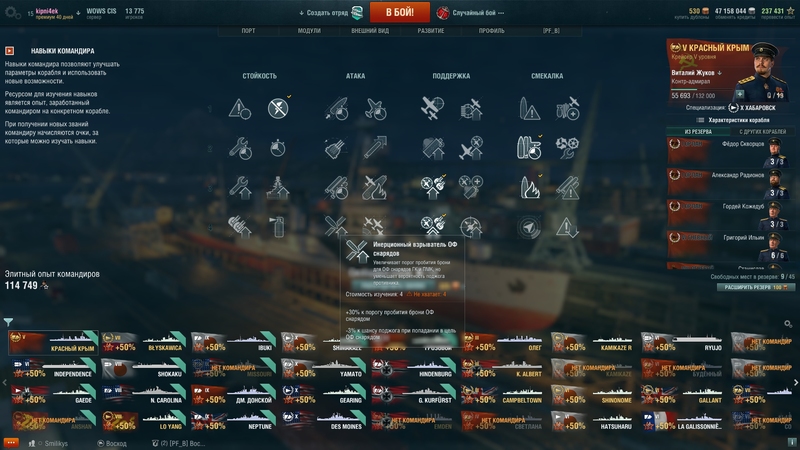Click the settings gear icon
Viewport: 800px width, 450px height.
point(12,13)
